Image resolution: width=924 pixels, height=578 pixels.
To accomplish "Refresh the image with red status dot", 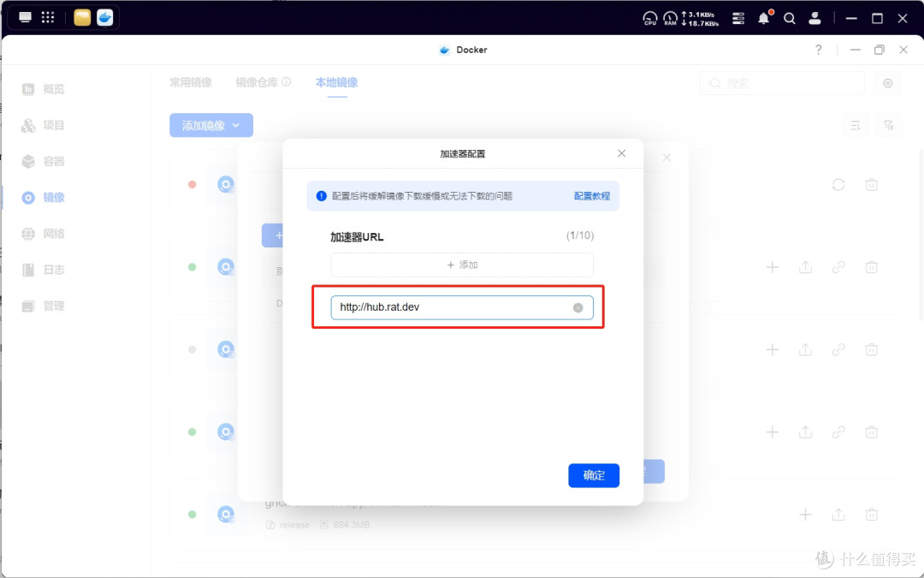I will pos(838,185).
